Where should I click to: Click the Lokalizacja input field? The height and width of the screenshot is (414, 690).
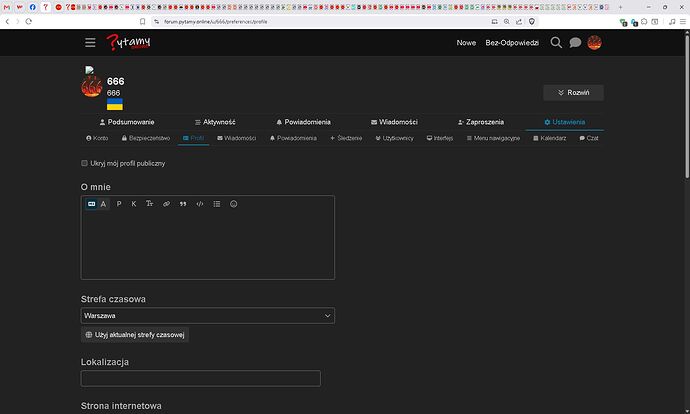tap(201, 378)
